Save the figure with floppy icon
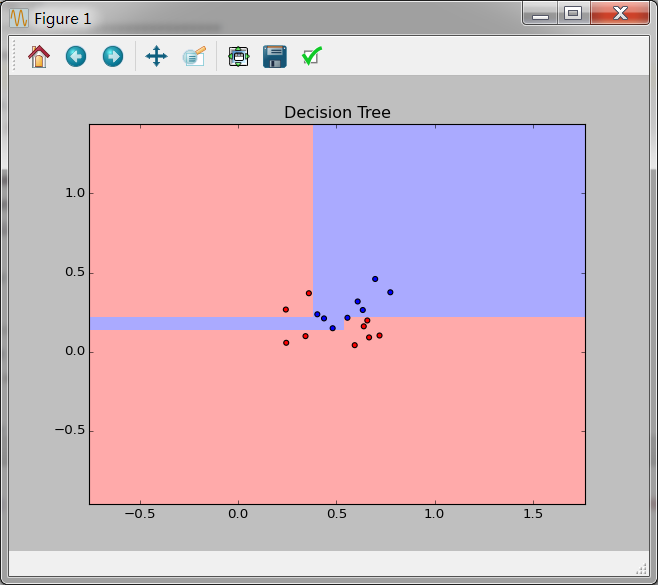Image resolution: width=658 pixels, height=585 pixels. [x=275, y=56]
